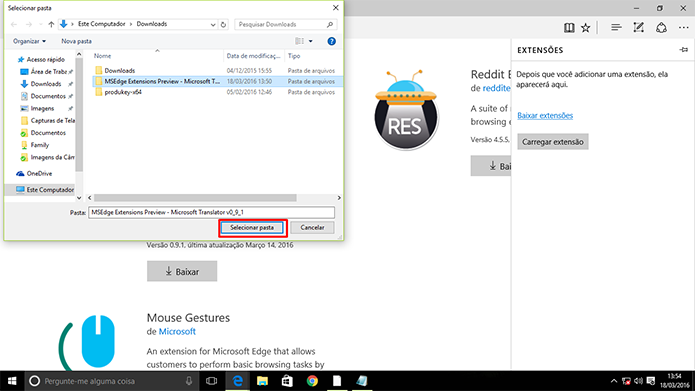Open Windows Store from taskbar

click(287, 381)
